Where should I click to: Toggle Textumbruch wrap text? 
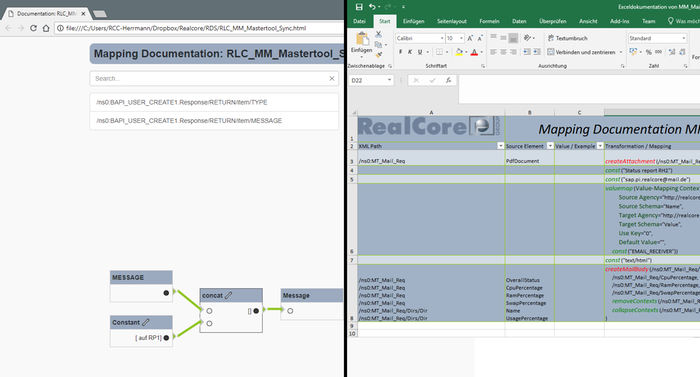pyautogui.click(x=567, y=38)
